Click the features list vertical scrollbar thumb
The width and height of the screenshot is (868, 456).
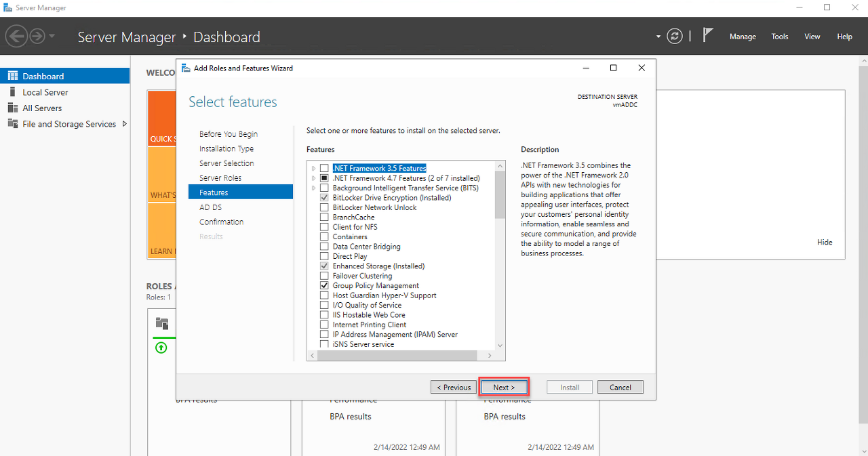pyautogui.click(x=500, y=195)
